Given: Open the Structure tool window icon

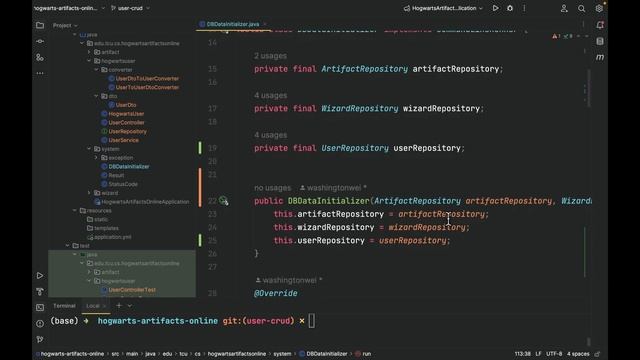Looking at the screenshot, I should point(40,58).
